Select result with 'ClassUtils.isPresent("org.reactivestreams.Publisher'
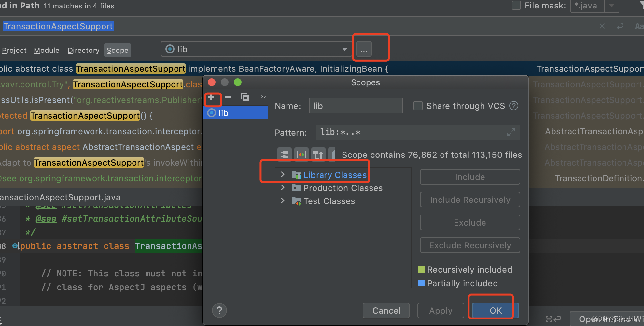The height and width of the screenshot is (326, 644). tap(101, 100)
